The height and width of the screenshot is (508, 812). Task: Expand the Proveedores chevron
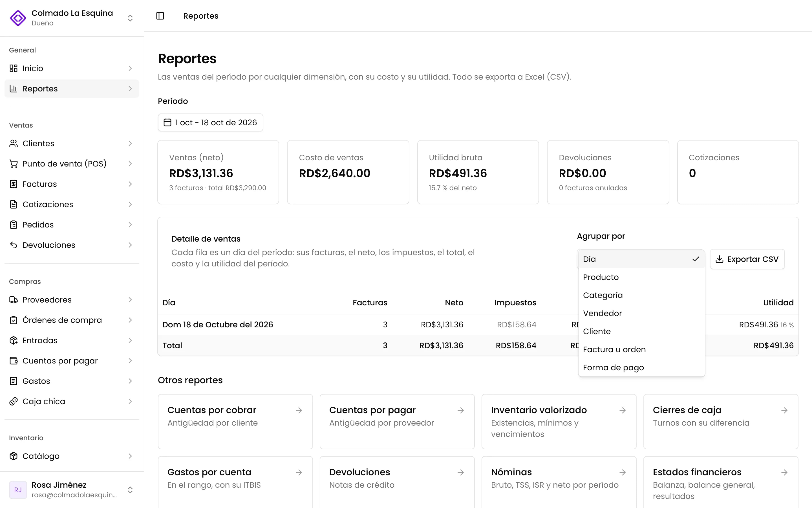130,300
